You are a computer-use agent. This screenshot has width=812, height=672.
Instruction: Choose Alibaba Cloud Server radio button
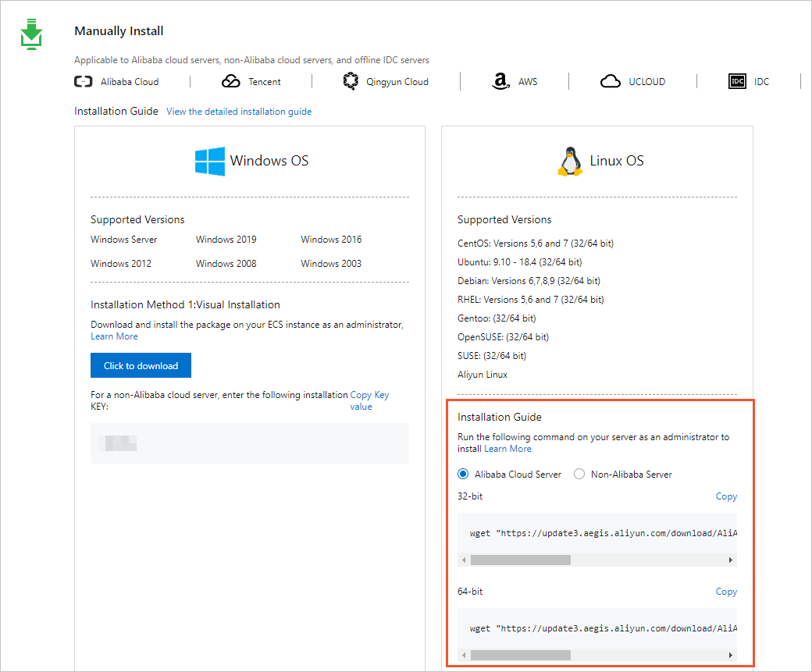[x=463, y=475]
